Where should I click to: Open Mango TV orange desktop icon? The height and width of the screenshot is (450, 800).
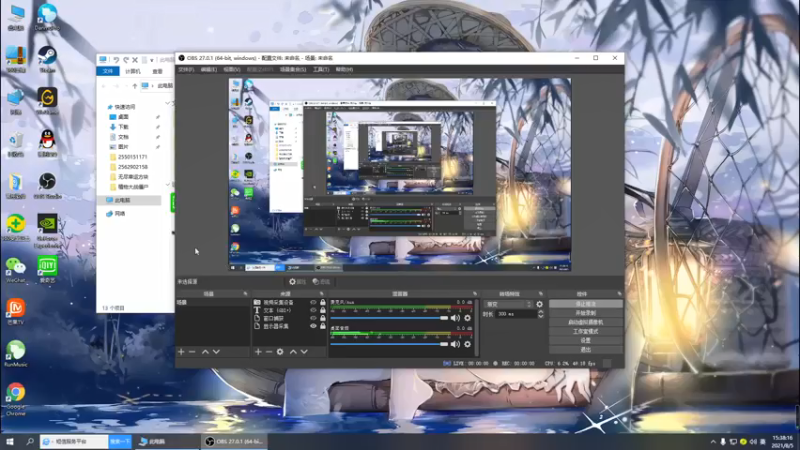pos(15,312)
